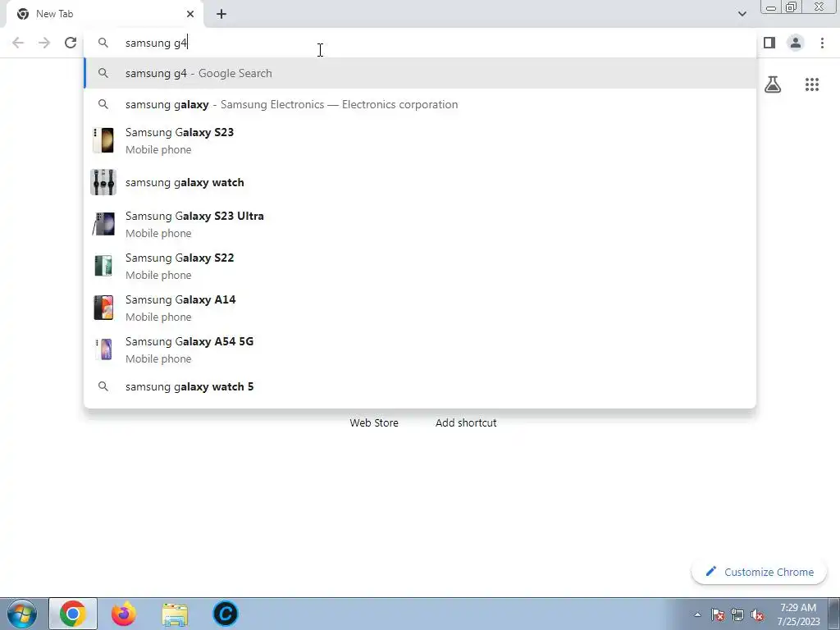Open Windows Explorer from taskbar

point(175,614)
